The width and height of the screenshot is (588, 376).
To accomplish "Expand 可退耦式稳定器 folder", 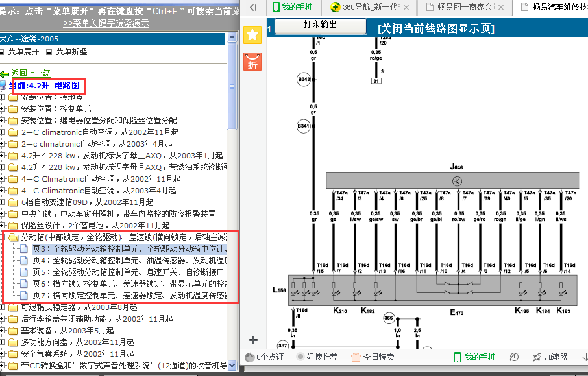I will (2, 307).
